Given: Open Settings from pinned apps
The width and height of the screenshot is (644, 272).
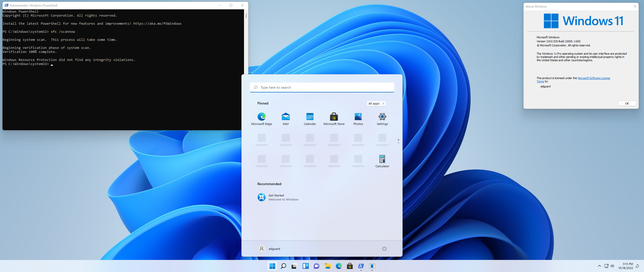Looking at the screenshot, I should 382,119.
